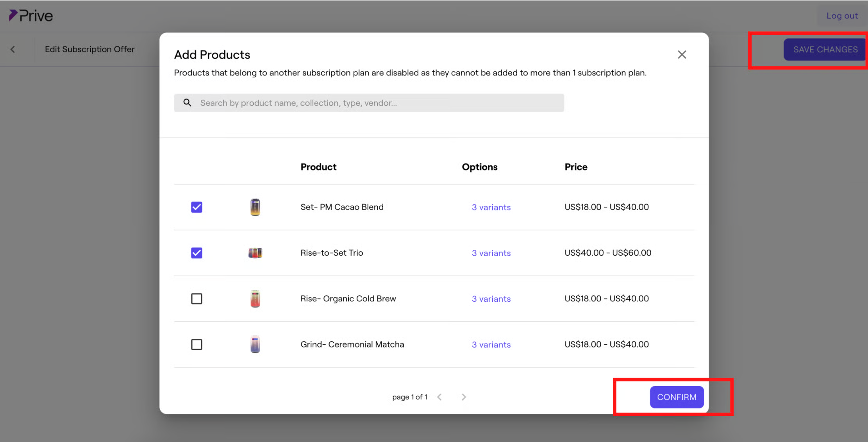Go back using the left arrow
The width and height of the screenshot is (868, 442).
pos(13,49)
